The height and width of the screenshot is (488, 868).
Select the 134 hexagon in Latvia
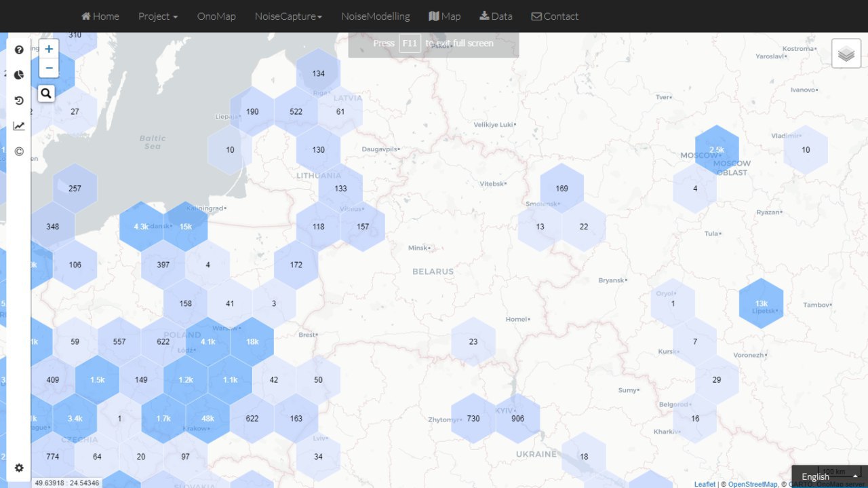coord(319,73)
